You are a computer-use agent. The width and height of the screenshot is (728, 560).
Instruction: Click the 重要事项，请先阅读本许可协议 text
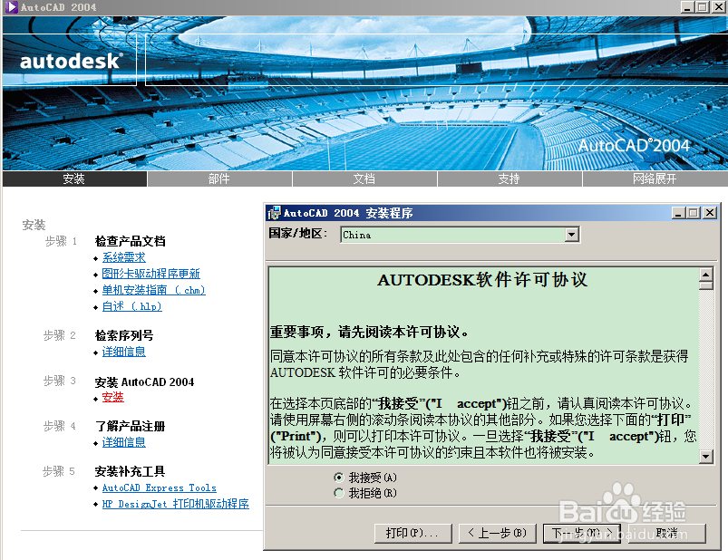[370, 333]
